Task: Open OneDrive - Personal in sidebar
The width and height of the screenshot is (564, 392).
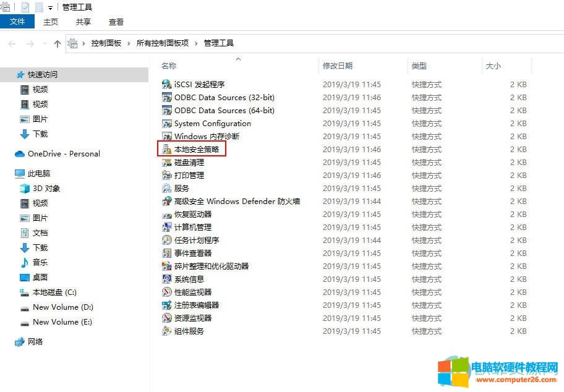Action: [x=64, y=153]
